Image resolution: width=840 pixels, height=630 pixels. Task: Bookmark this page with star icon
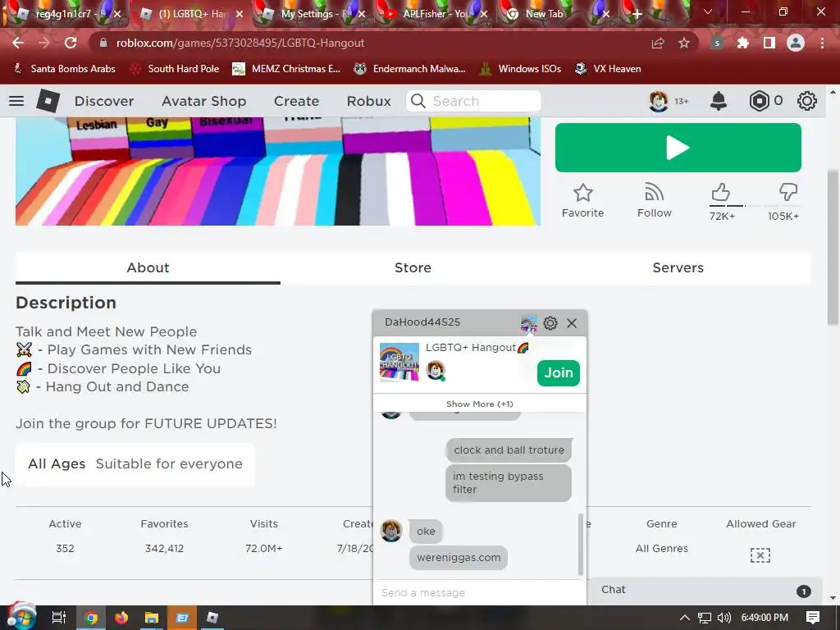684,43
